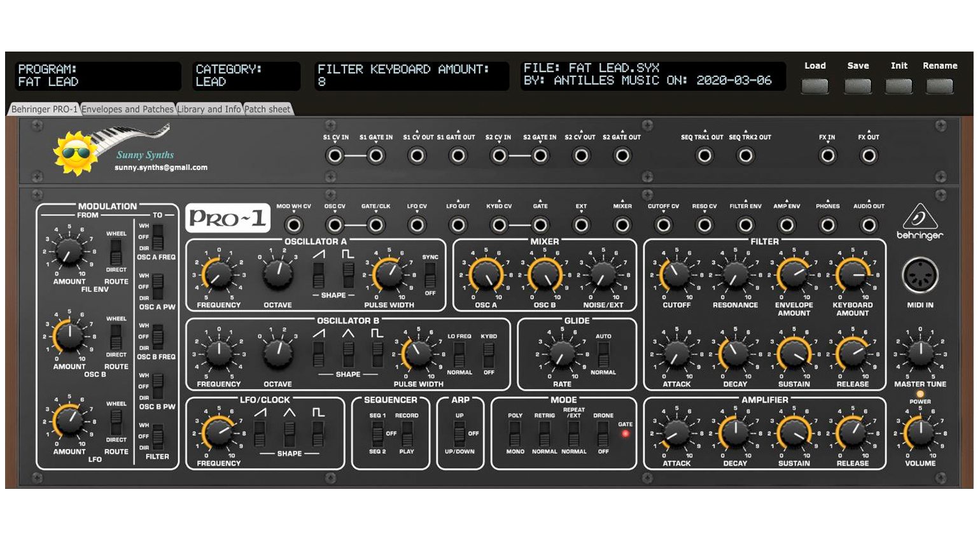Click the FX IN jack

tap(827, 155)
